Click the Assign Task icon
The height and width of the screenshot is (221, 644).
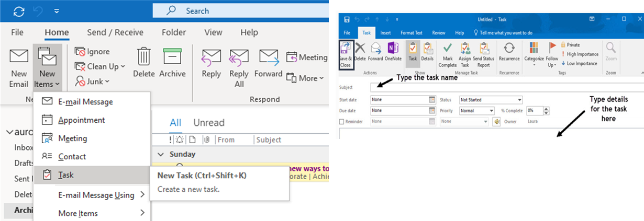click(x=465, y=48)
